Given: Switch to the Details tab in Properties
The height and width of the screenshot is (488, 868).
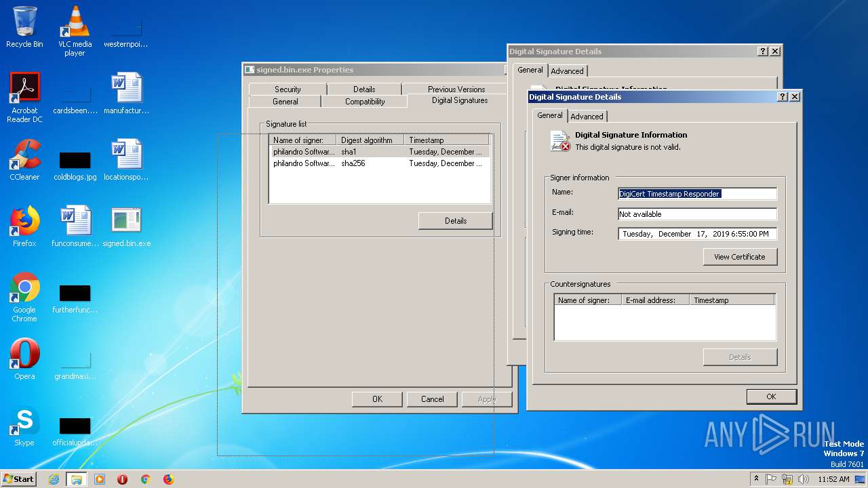Looking at the screenshot, I should 364,89.
